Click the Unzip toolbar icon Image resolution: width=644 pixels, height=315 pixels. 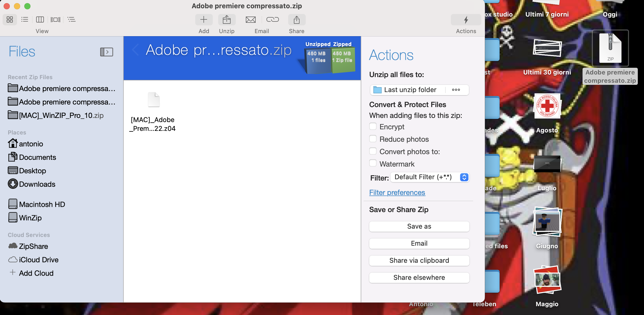[227, 20]
